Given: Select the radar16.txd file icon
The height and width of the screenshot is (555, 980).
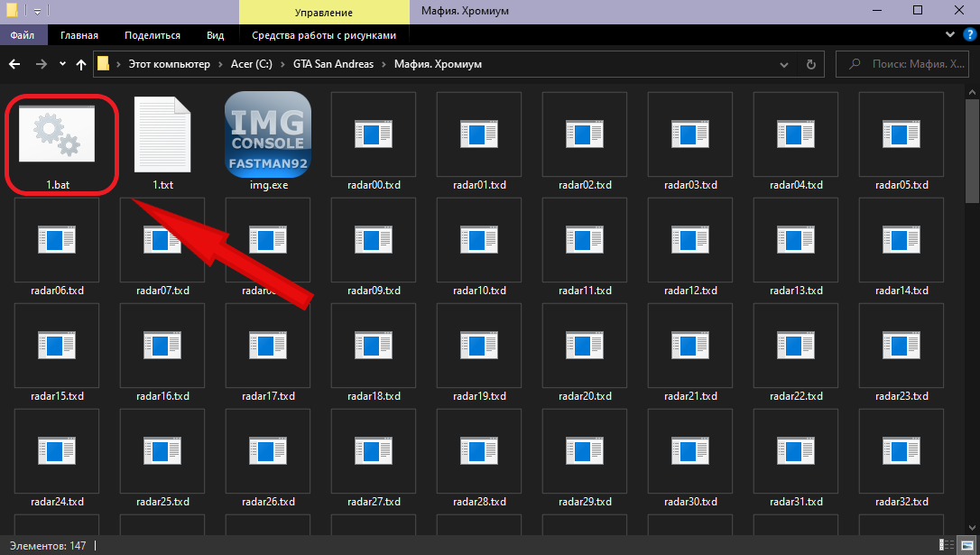Looking at the screenshot, I should click(162, 345).
